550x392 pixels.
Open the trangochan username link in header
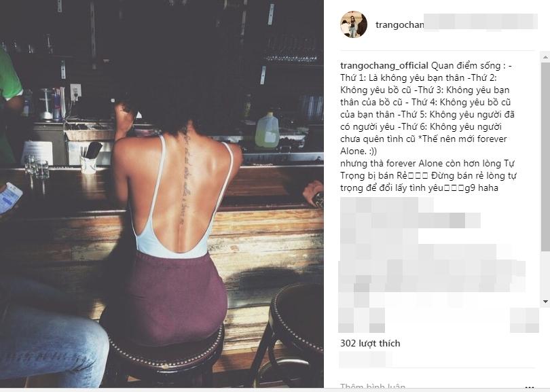point(399,25)
